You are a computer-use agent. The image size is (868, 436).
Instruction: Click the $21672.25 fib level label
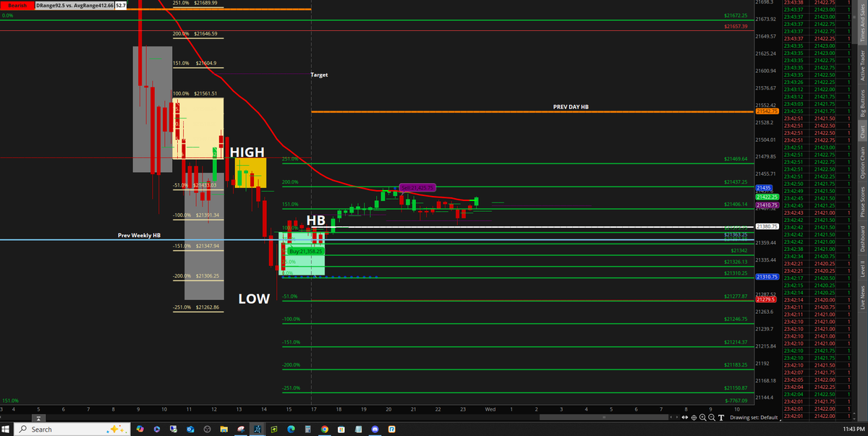point(736,15)
